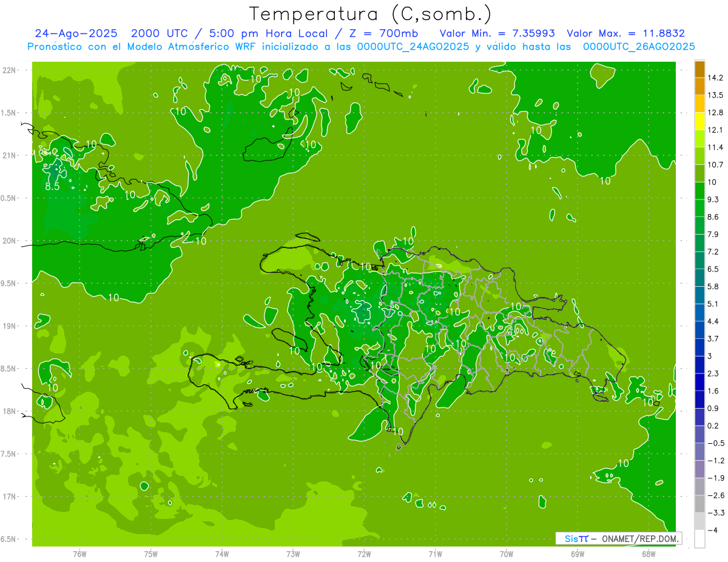Click the 73W longitude axis label
The width and height of the screenshot is (728, 562).
[293, 554]
